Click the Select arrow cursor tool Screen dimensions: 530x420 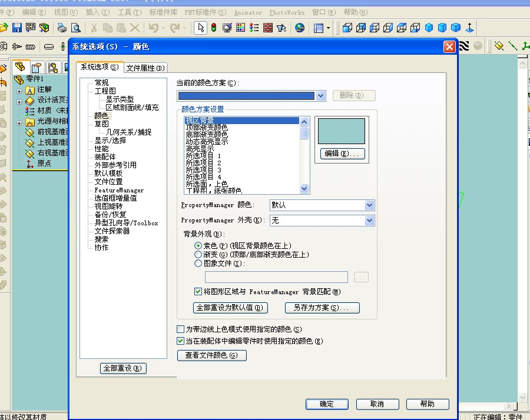(x=200, y=28)
